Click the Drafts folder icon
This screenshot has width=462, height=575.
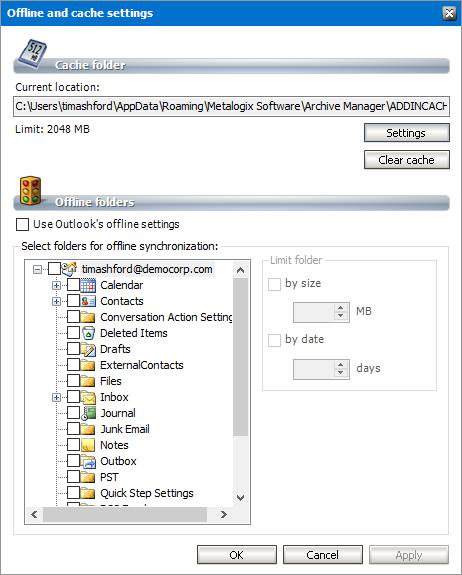88,349
